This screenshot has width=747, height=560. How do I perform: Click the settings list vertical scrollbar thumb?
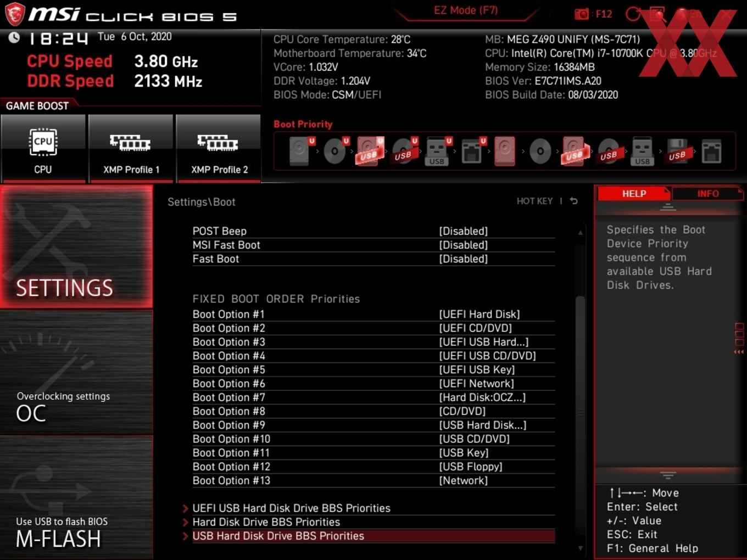[580, 412]
